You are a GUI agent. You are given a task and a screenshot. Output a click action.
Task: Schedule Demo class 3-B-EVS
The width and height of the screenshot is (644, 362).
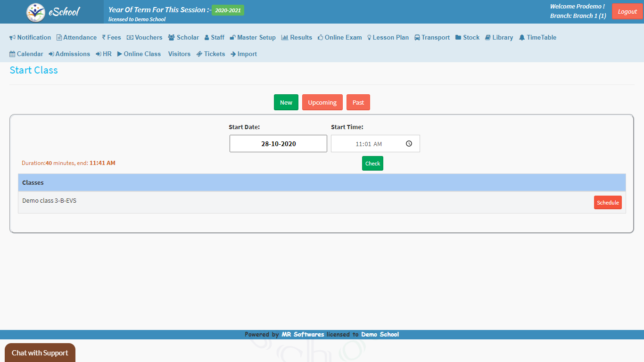pos(607,203)
